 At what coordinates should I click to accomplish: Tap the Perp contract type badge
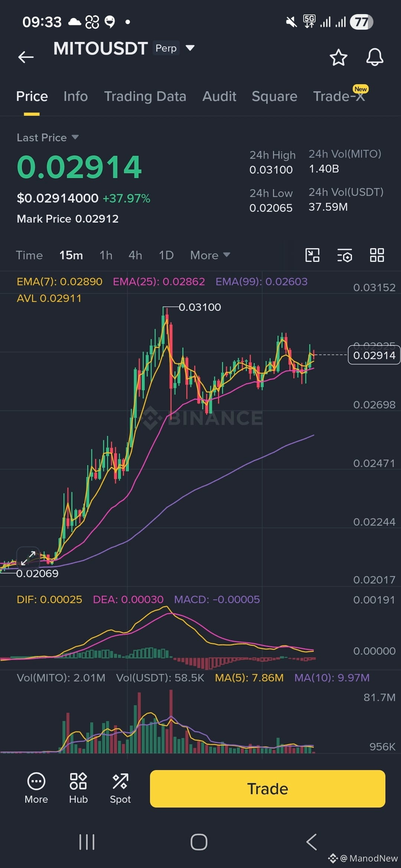tap(166, 48)
